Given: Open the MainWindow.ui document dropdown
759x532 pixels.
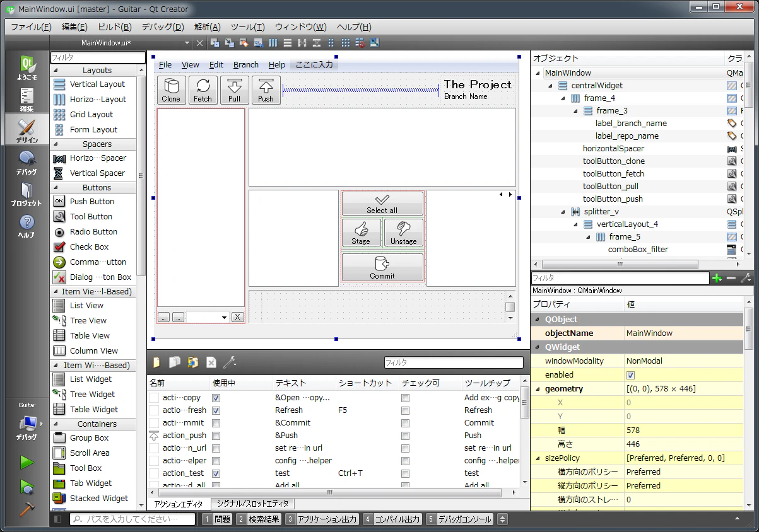Looking at the screenshot, I should click(187, 43).
